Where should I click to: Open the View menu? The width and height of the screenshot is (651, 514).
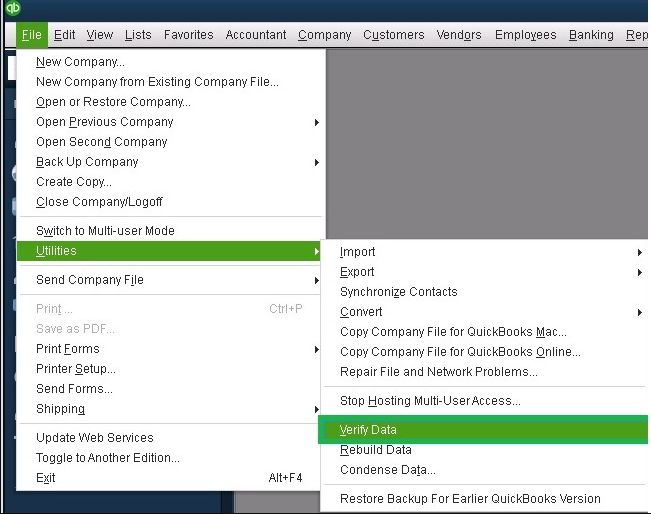(x=100, y=35)
